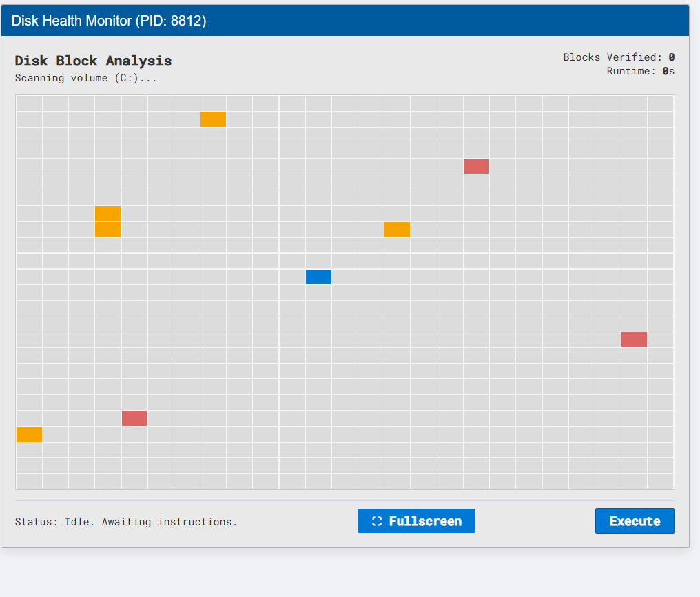Screen dimensions: 700x597
Task: Click the gray block in the grid's top-left corner
Action: coord(29,103)
